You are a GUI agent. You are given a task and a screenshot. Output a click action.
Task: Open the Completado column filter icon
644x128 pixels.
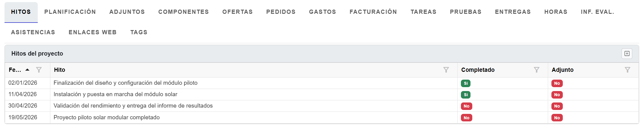pos(536,70)
